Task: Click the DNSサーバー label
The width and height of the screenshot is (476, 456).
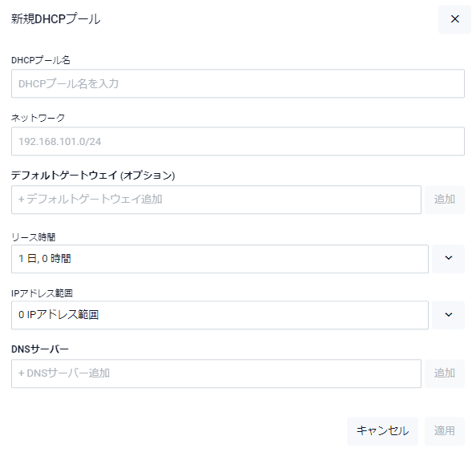Action: (x=40, y=349)
